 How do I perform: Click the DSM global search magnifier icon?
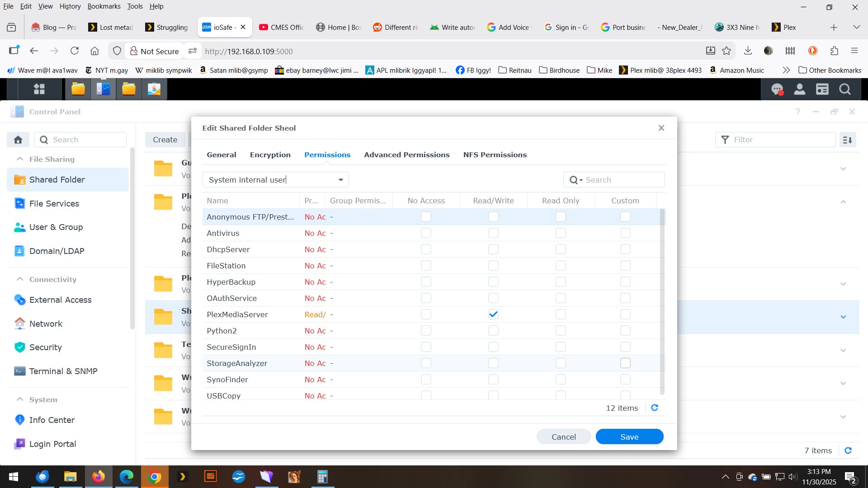tap(845, 89)
